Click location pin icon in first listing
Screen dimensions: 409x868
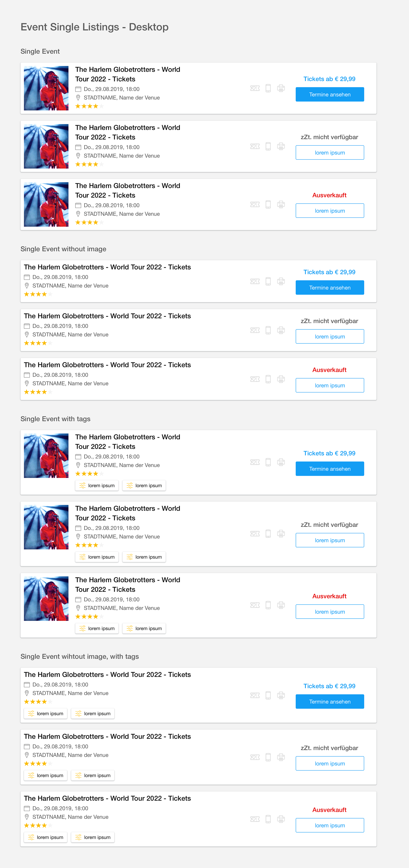pyautogui.click(x=78, y=98)
